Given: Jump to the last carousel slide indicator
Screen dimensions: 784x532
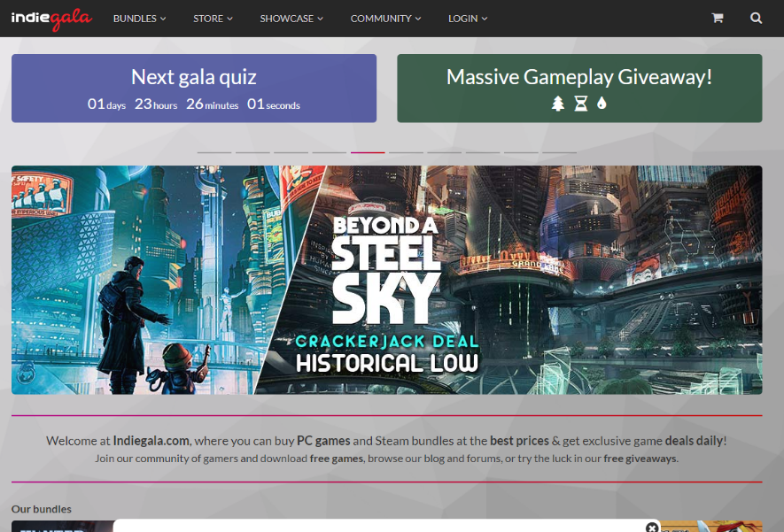Looking at the screenshot, I should coord(560,152).
